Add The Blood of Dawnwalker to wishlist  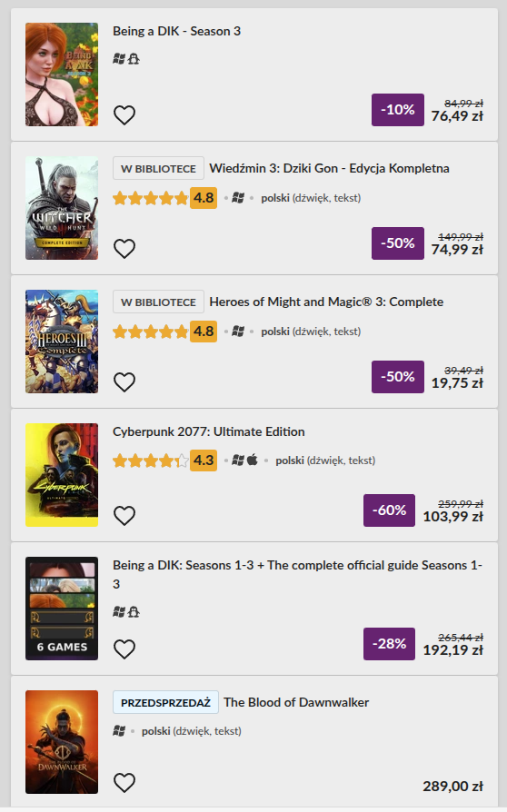point(124,783)
